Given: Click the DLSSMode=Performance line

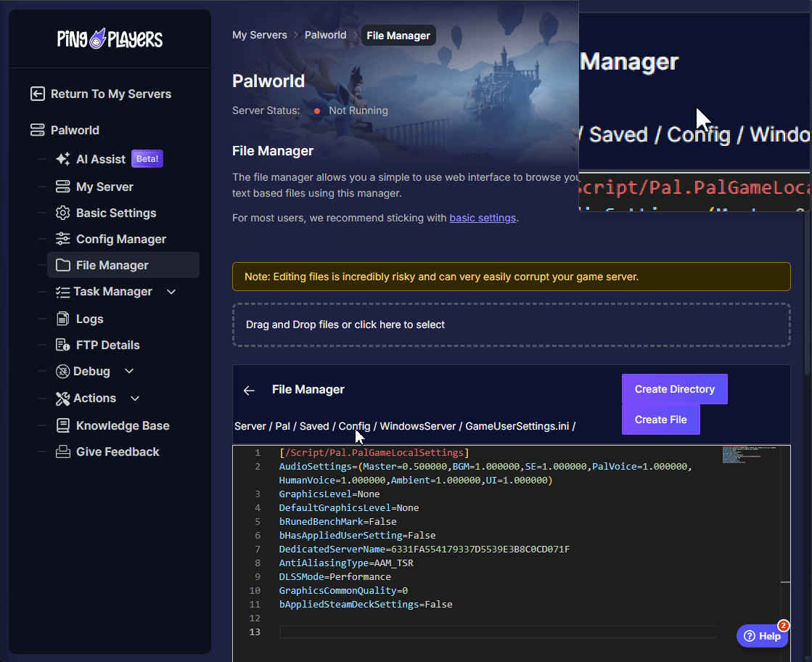Looking at the screenshot, I should (335, 576).
